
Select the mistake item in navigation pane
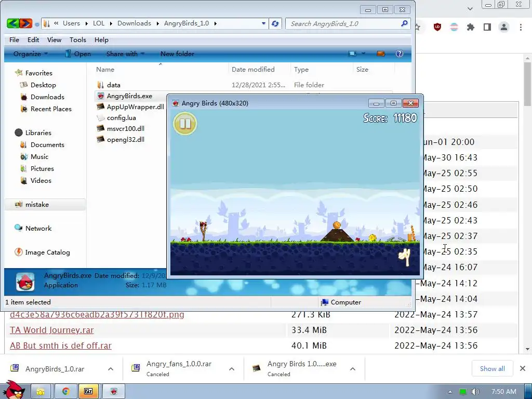(45, 204)
